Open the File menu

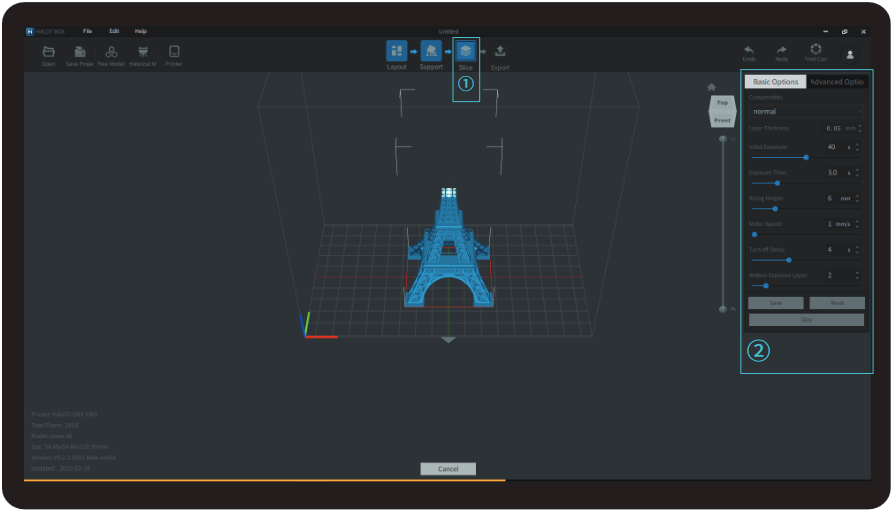[x=87, y=31]
